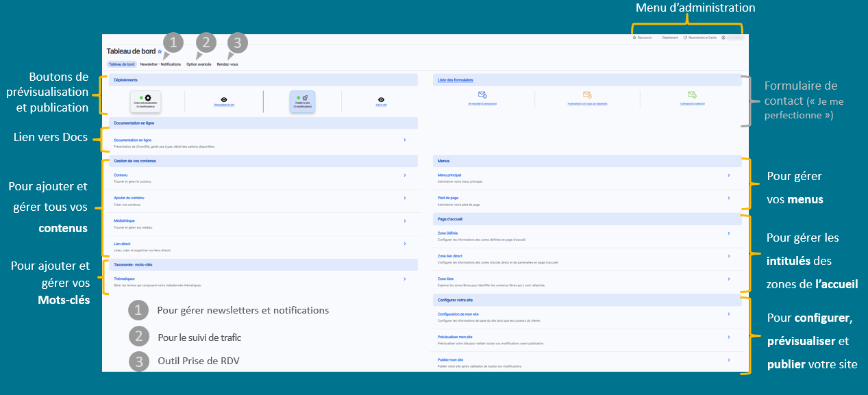The image size is (868, 395).
Task: Open the Liste des formulaires link
Action: 455,80
